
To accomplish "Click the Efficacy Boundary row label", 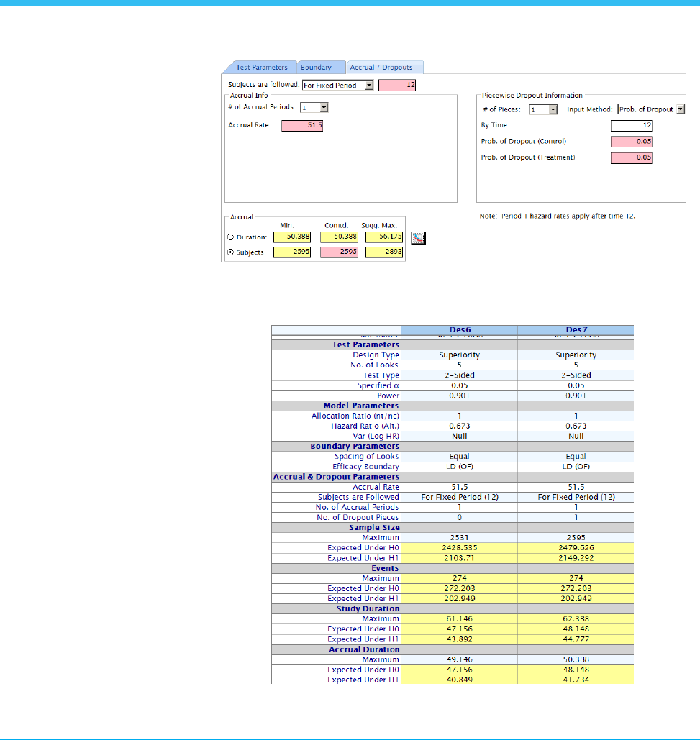I will click(365, 467).
